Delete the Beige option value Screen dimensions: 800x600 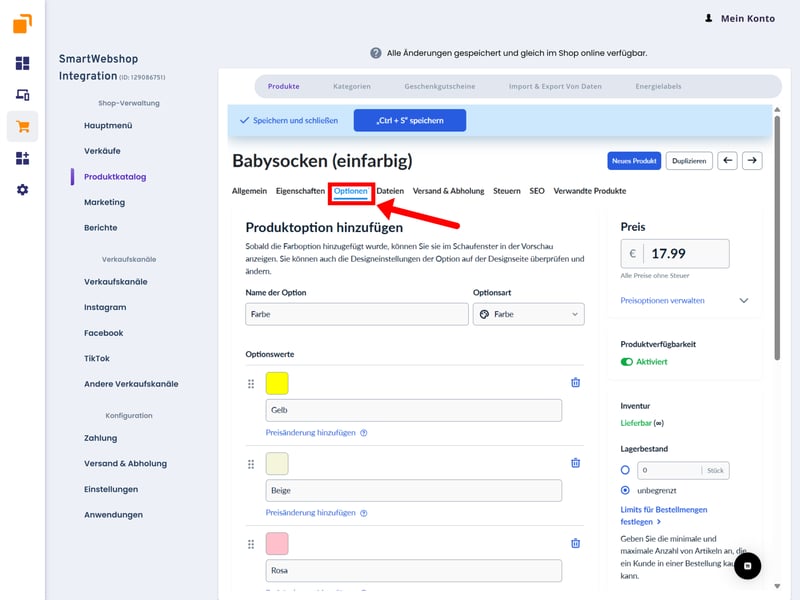pos(576,463)
